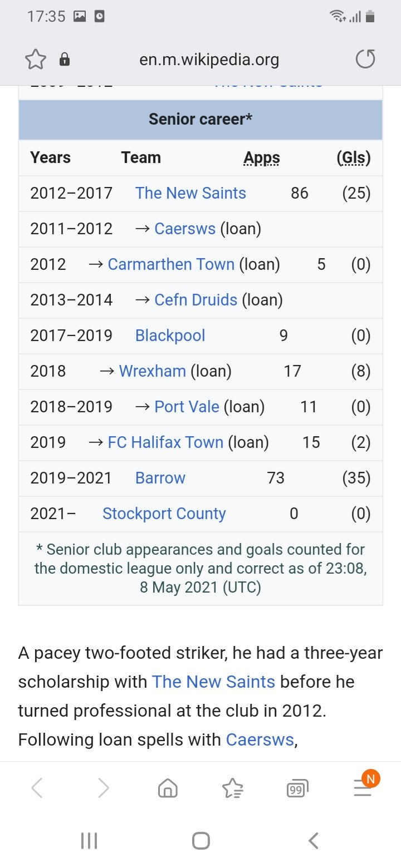Tap the en.m.wikipedia.org address field
401x868 pixels.
coord(209,60)
